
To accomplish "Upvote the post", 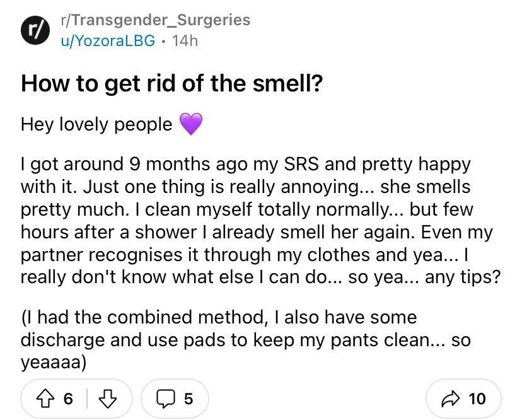I will 45,399.
